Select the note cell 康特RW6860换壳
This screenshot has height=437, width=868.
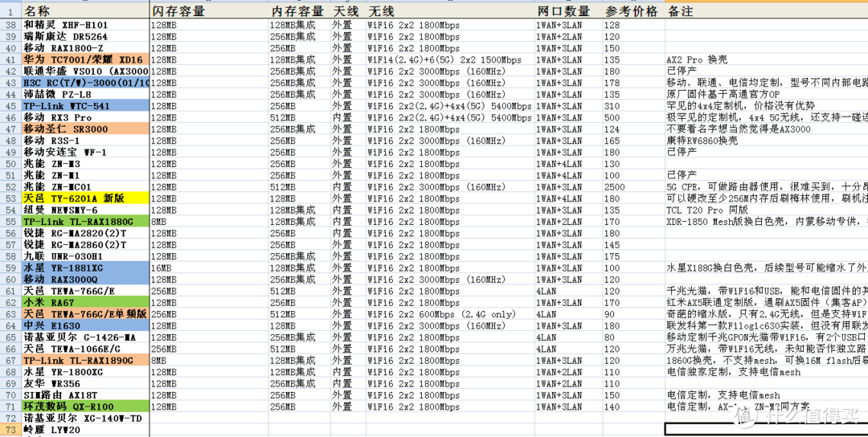tap(766, 141)
